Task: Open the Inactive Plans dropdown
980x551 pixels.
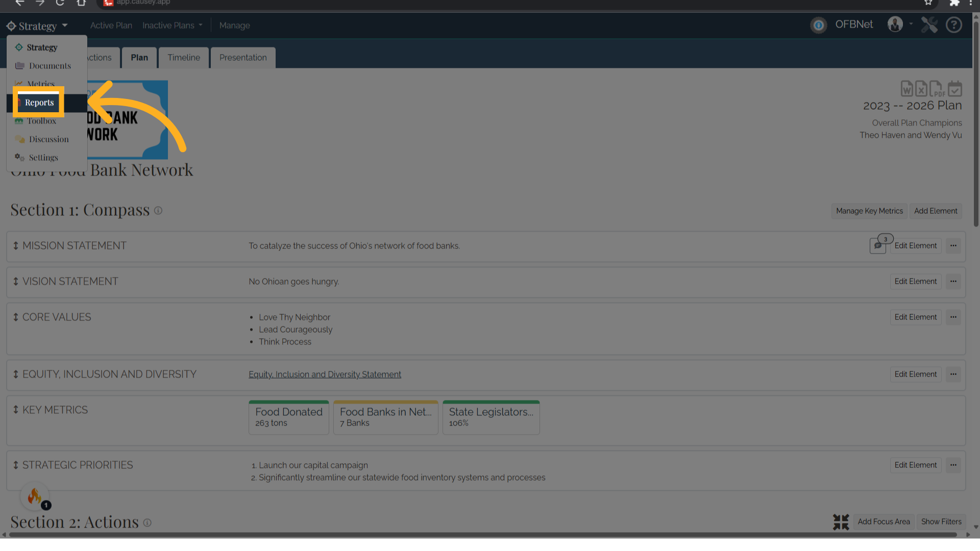Action: (173, 26)
